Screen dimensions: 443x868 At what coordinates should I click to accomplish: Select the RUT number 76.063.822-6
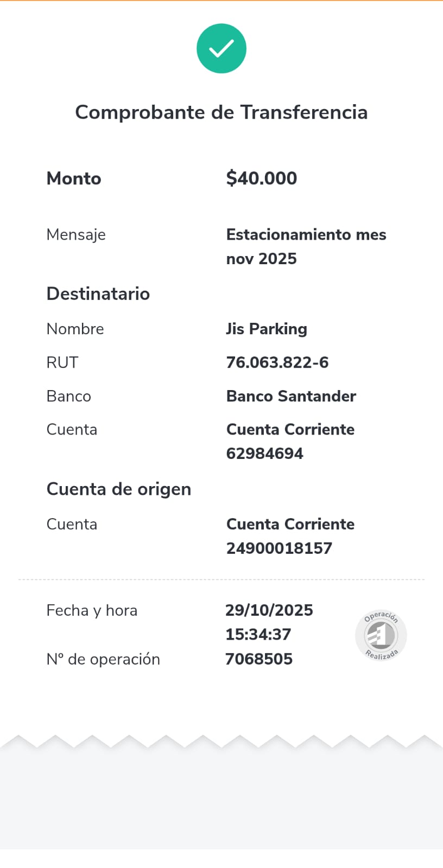tap(277, 362)
